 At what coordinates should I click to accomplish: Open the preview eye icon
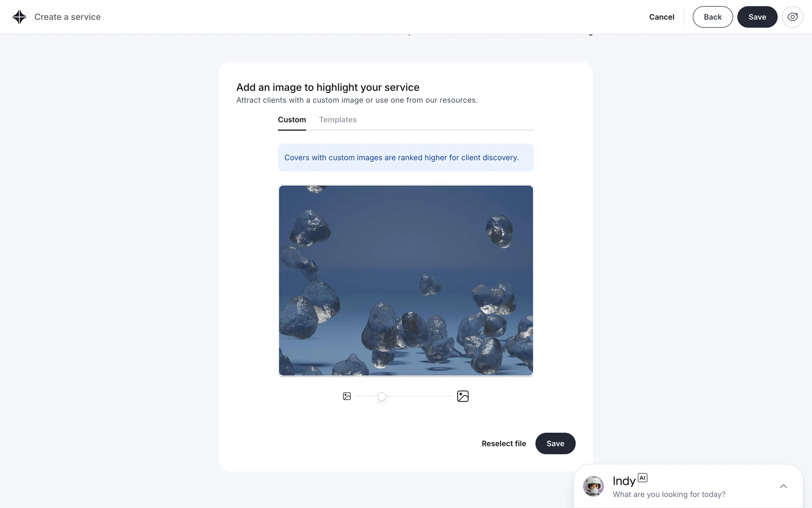coord(792,17)
